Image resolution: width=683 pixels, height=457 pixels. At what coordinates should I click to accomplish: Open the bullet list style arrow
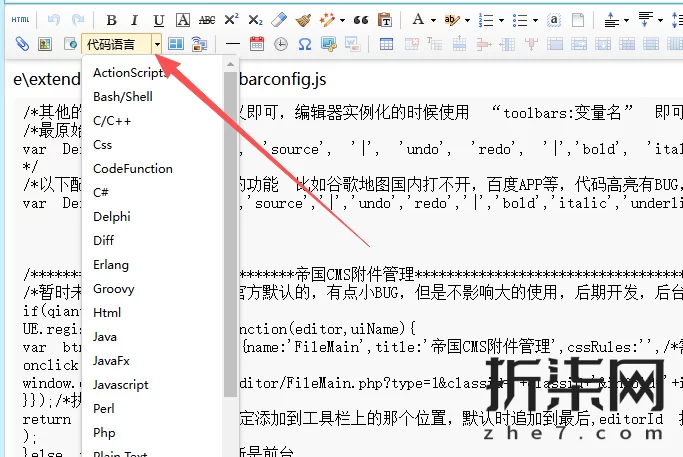coord(535,20)
